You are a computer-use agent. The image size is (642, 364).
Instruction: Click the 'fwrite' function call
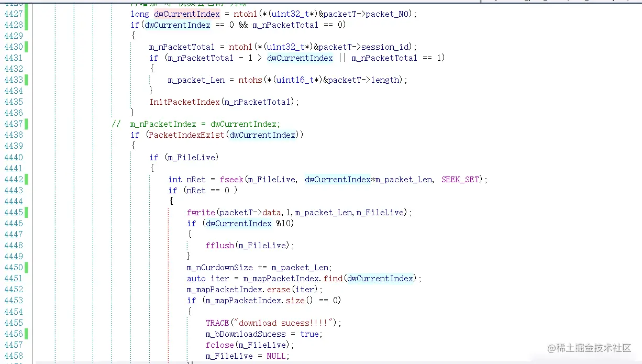[x=201, y=212]
